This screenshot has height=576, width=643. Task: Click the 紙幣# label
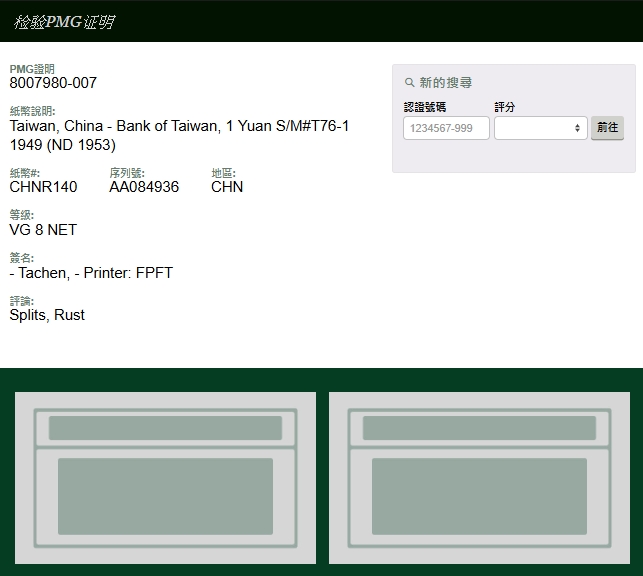[x=25, y=173]
